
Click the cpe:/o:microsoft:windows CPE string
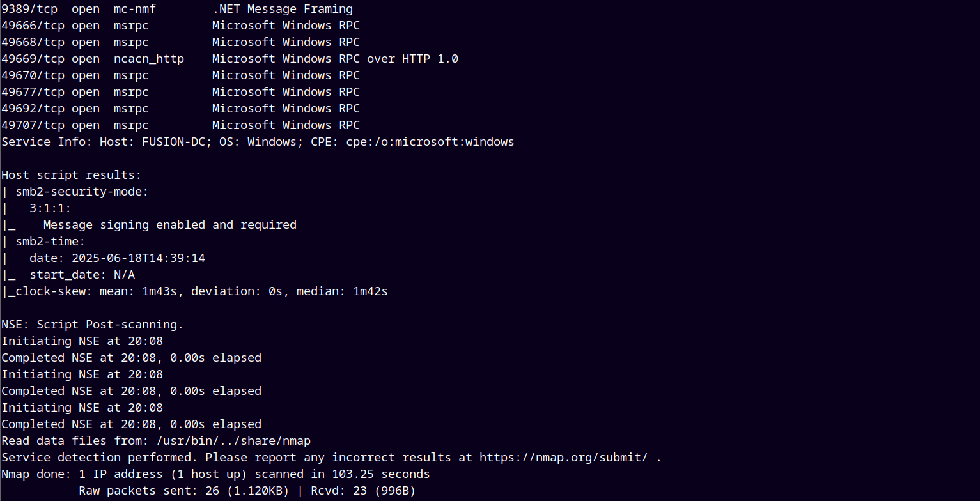click(430, 142)
